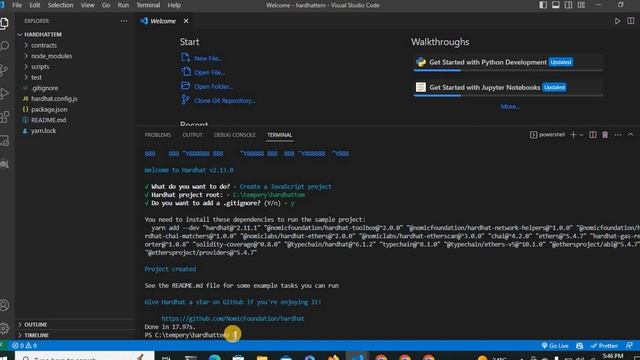Switch to the Debug Console tab
The width and height of the screenshot is (640, 360).
235,135
